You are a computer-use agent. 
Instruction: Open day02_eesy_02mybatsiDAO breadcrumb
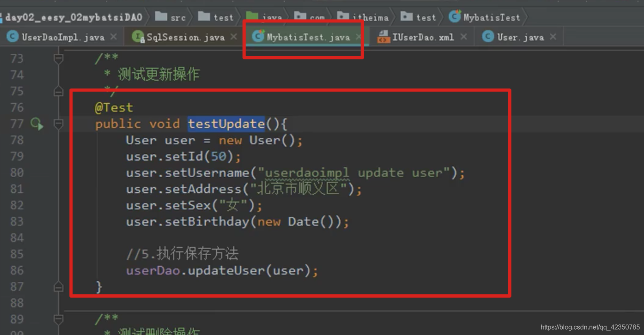(x=74, y=17)
